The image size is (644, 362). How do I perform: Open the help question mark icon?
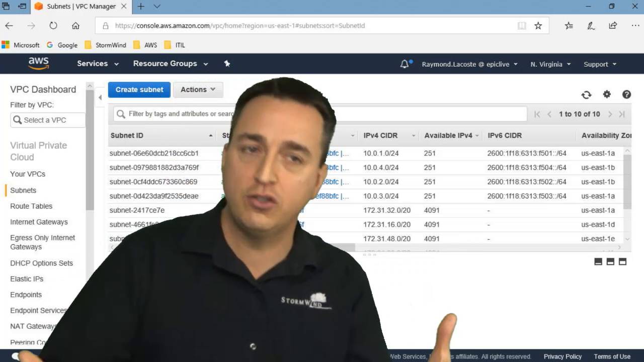click(x=626, y=94)
